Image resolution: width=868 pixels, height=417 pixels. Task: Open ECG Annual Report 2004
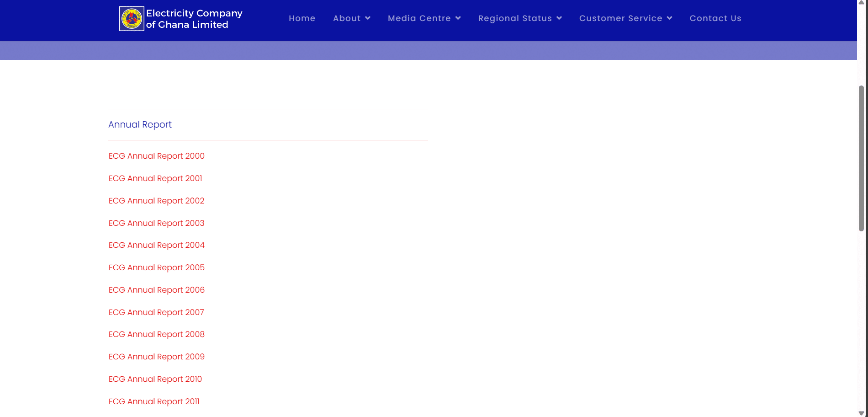click(x=157, y=245)
